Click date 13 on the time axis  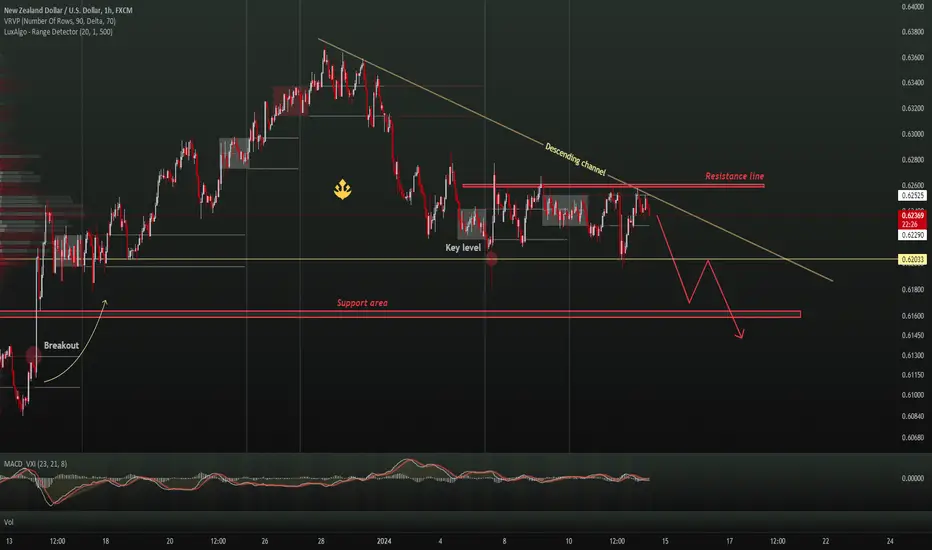(x=8, y=541)
